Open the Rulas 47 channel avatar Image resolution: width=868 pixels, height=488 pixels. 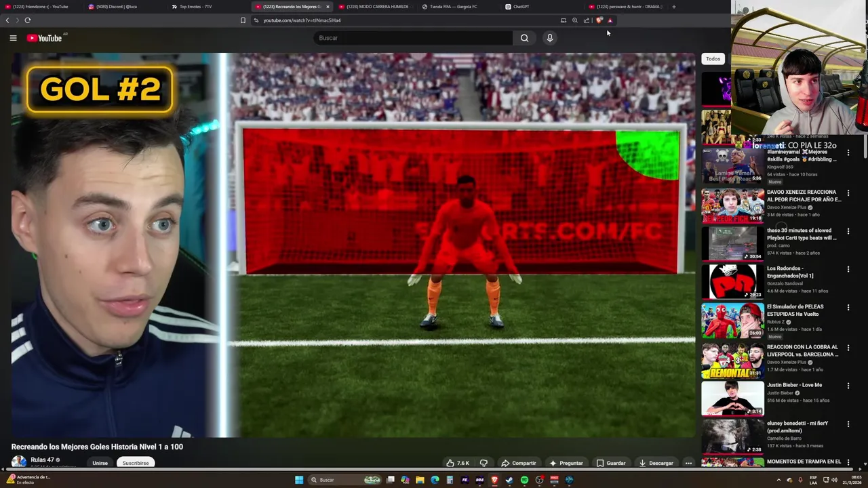(x=19, y=462)
